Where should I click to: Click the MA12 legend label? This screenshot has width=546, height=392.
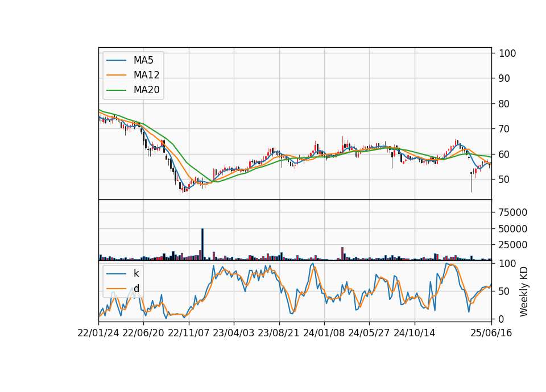tap(146, 75)
